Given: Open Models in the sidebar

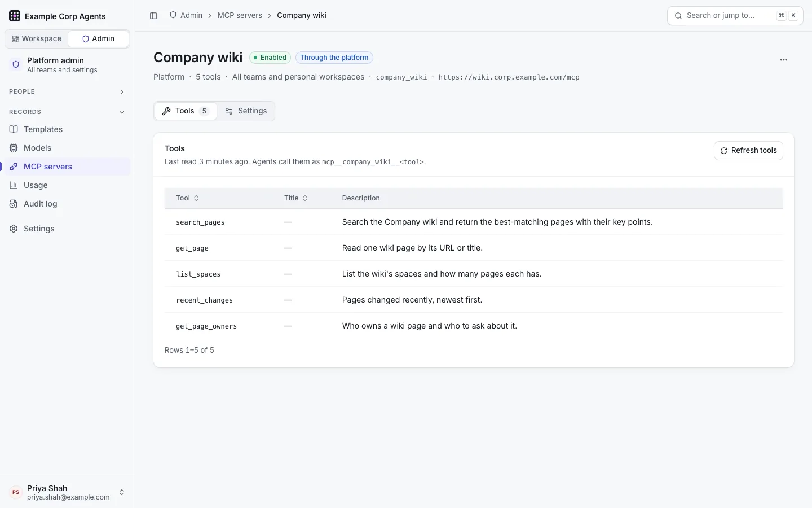Looking at the screenshot, I should click(x=67, y=148).
